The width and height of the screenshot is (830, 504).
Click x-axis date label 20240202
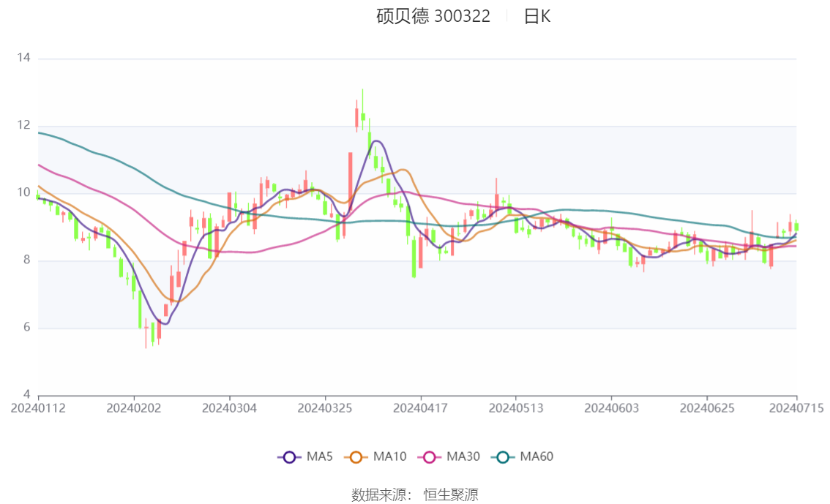pos(134,408)
